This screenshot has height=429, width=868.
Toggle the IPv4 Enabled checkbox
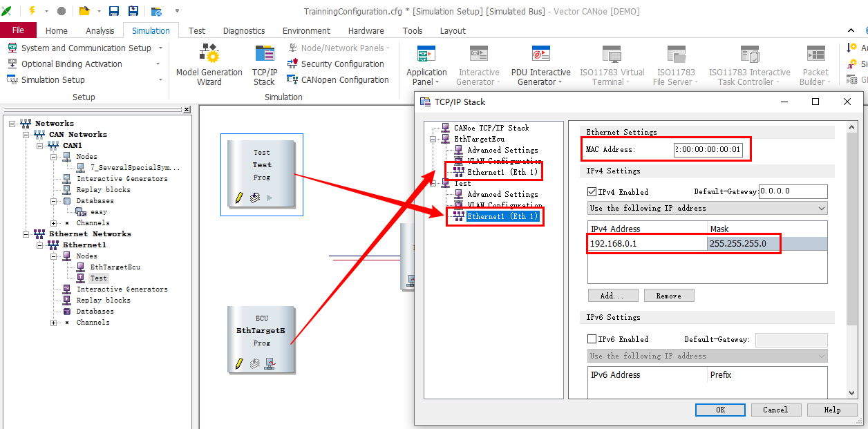pyautogui.click(x=592, y=192)
